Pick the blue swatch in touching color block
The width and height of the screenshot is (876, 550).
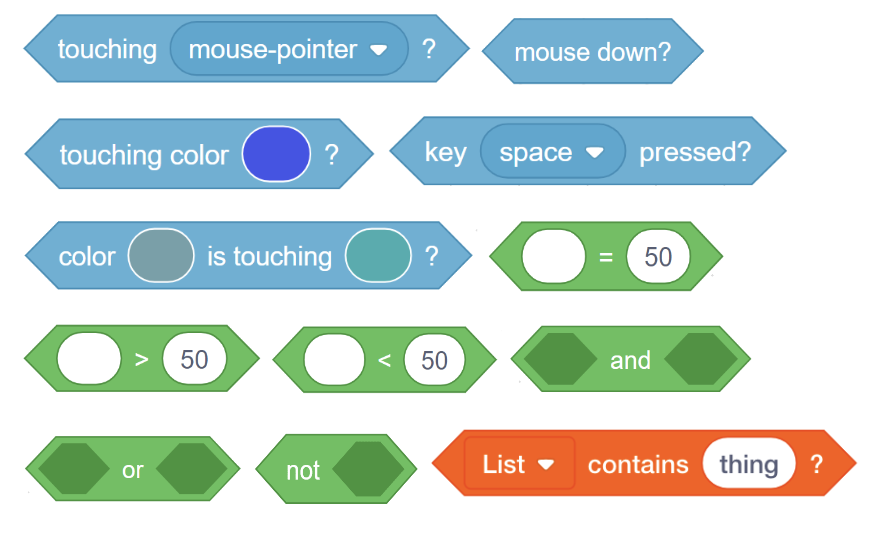point(277,155)
